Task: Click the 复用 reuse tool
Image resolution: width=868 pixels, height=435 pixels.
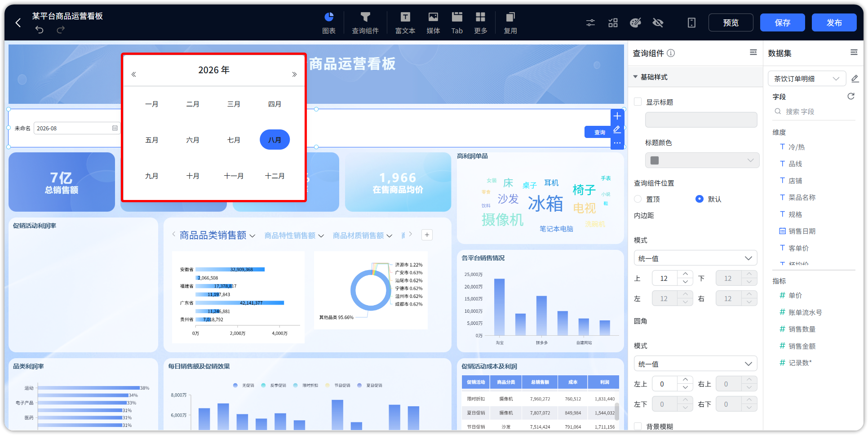Action: [x=510, y=23]
